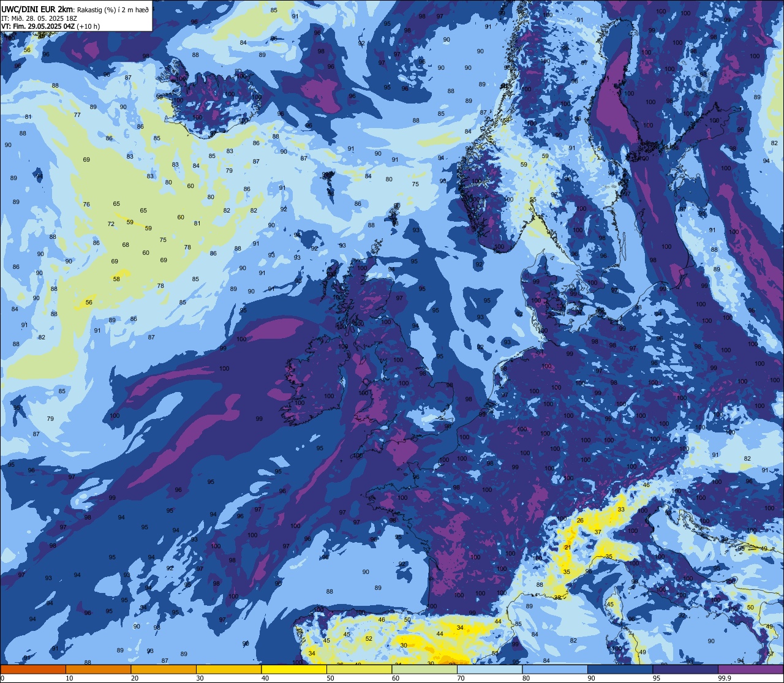This screenshot has width=784, height=683.
Task: Click the 40–50% bright yellow legend swatch
Action: 294,669
